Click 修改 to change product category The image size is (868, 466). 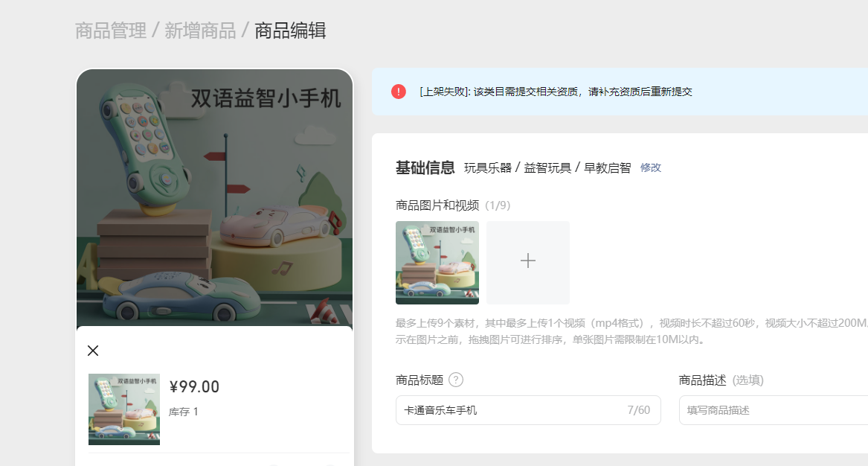tap(651, 167)
